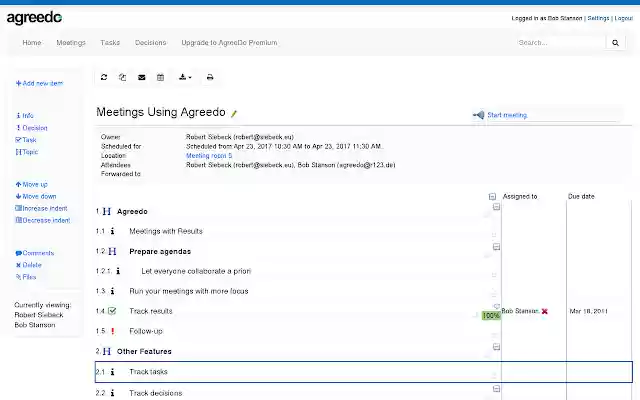Viewport: 640px width, 400px height.
Task: Click the 100% progress indicator of Track results
Action: [x=491, y=316]
